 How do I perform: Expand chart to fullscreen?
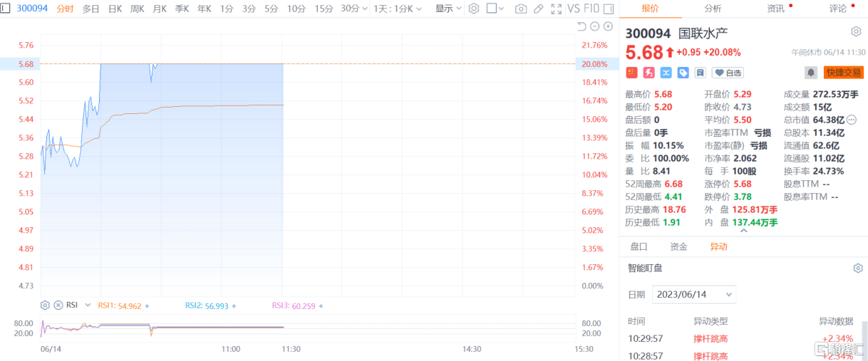(x=555, y=9)
